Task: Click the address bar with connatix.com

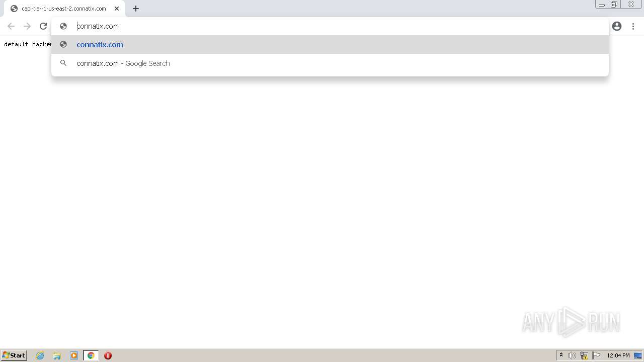Action: [330, 26]
